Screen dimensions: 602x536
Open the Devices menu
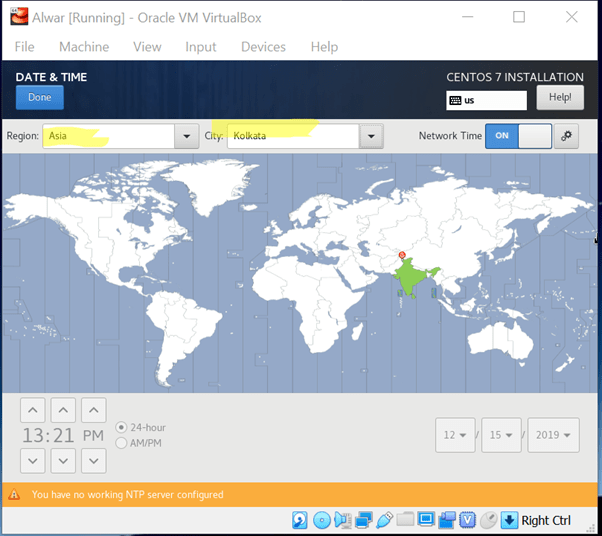263,47
